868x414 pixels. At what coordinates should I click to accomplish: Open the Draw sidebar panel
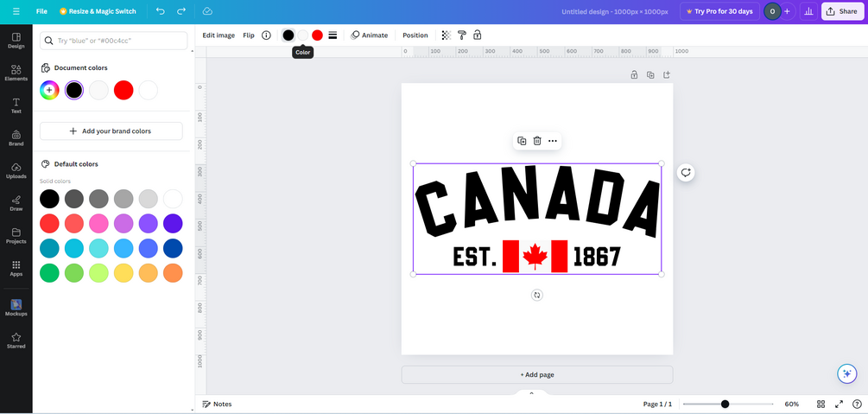pyautogui.click(x=16, y=203)
